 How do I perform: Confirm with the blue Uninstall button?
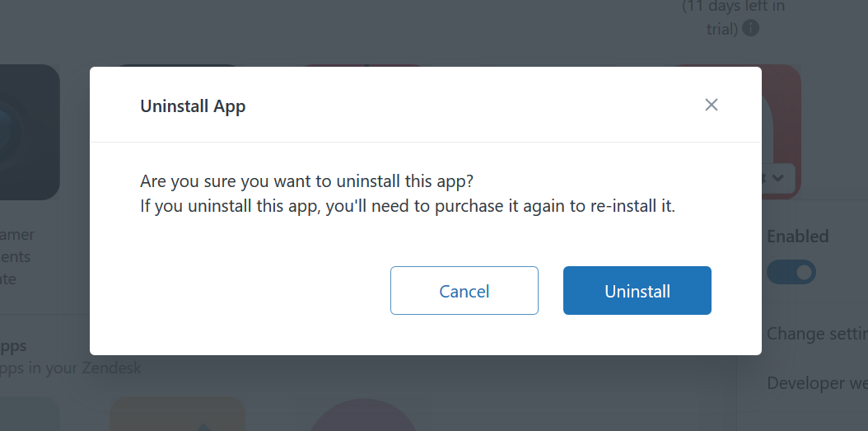point(637,290)
